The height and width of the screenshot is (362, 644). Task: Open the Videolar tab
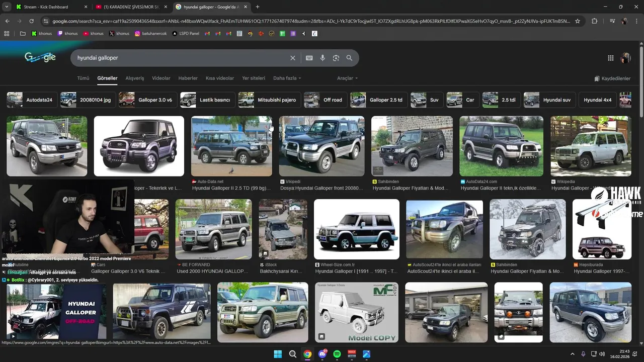point(161,78)
